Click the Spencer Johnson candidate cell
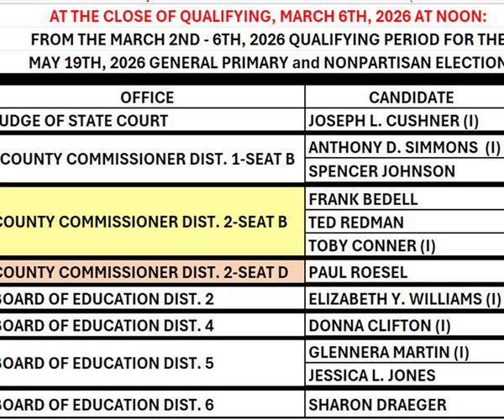Viewport: 504px width, 420px height. click(x=382, y=171)
